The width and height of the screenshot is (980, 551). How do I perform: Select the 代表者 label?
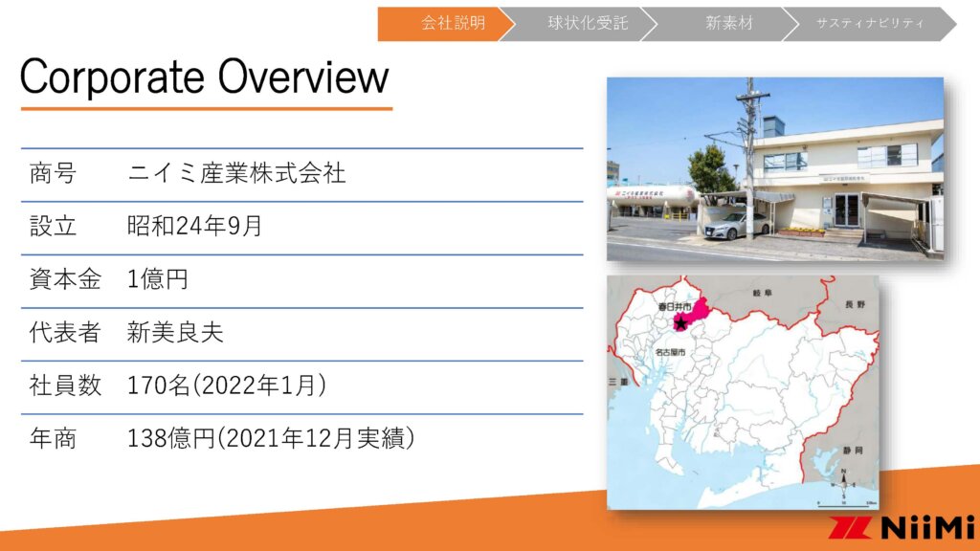pos(65,332)
